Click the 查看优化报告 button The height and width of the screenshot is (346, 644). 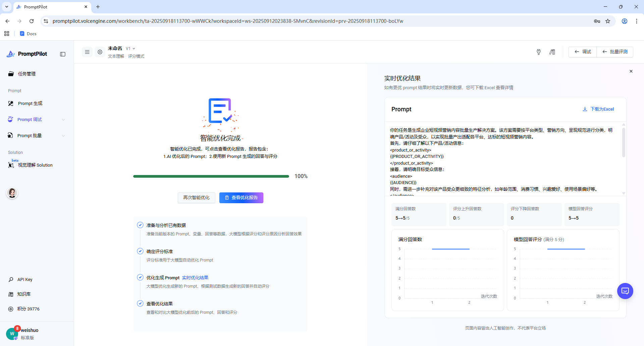point(241,198)
